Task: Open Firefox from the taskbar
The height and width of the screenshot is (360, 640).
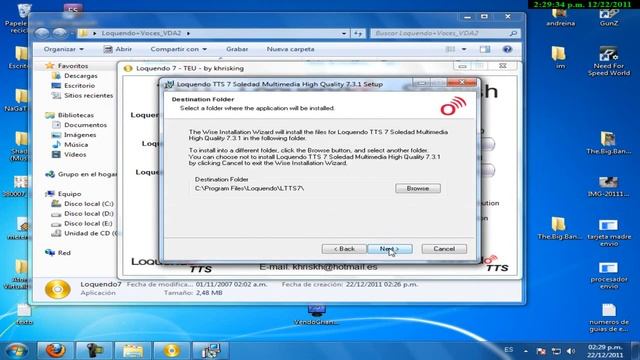Action: (55, 351)
